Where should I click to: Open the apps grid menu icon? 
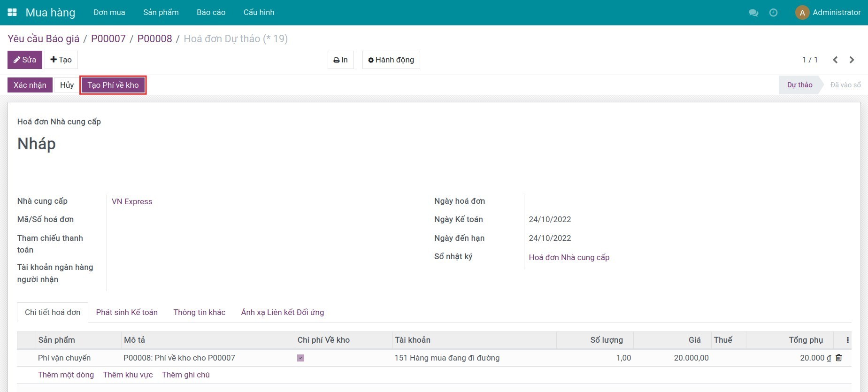[12, 12]
